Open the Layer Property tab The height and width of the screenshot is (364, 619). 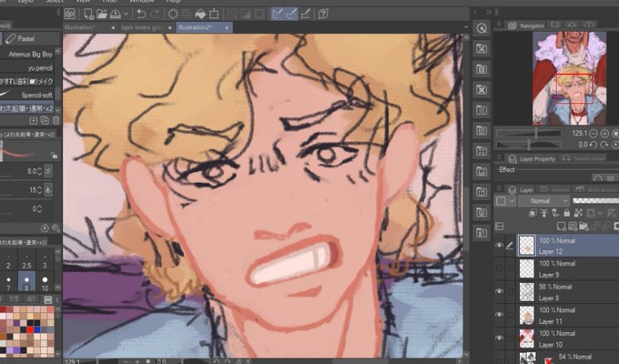[x=533, y=158]
